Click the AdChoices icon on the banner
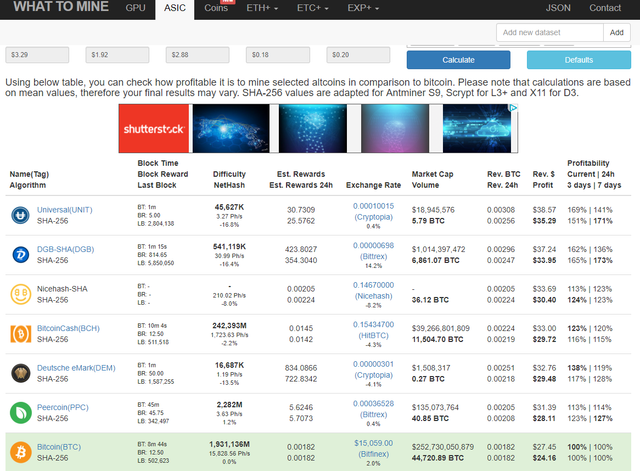 tap(513, 108)
